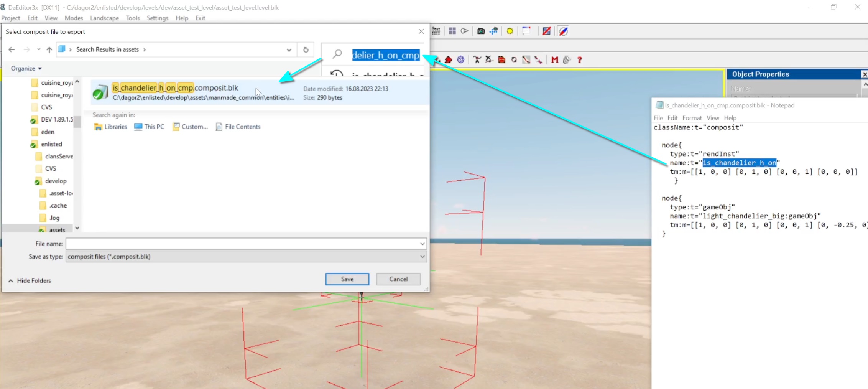
Task: Open the Landscape menu
Action: 104,18
